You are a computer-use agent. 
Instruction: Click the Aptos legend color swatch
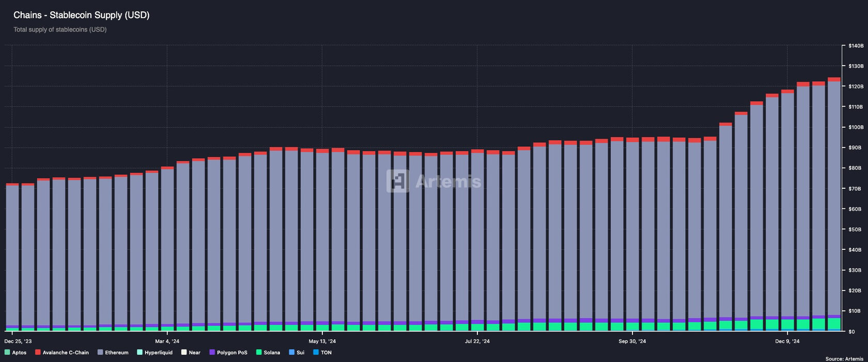point(7,352)
